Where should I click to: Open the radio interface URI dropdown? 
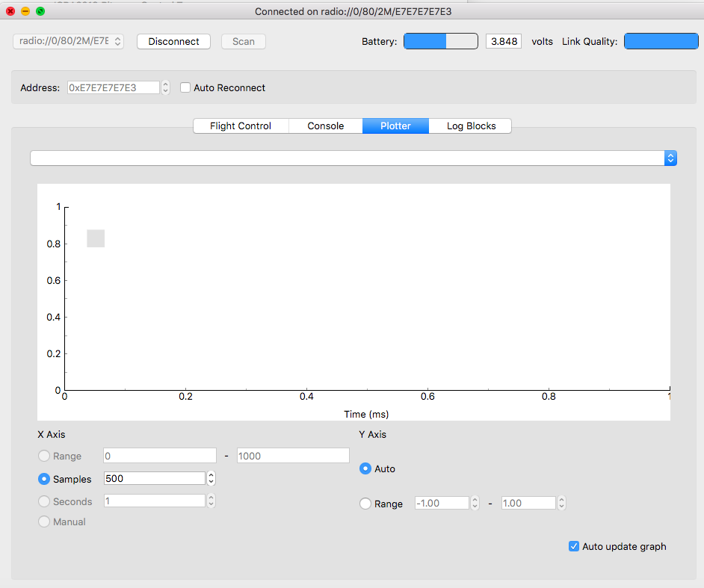click(68, 42)
